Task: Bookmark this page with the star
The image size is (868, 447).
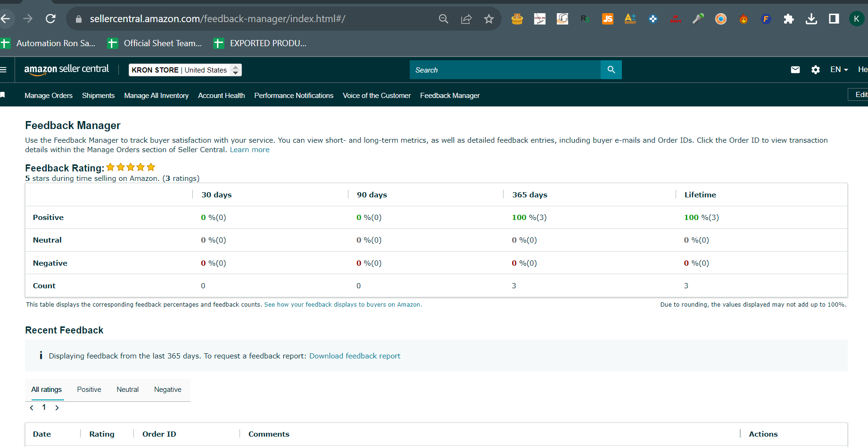Action: [489, 19]
